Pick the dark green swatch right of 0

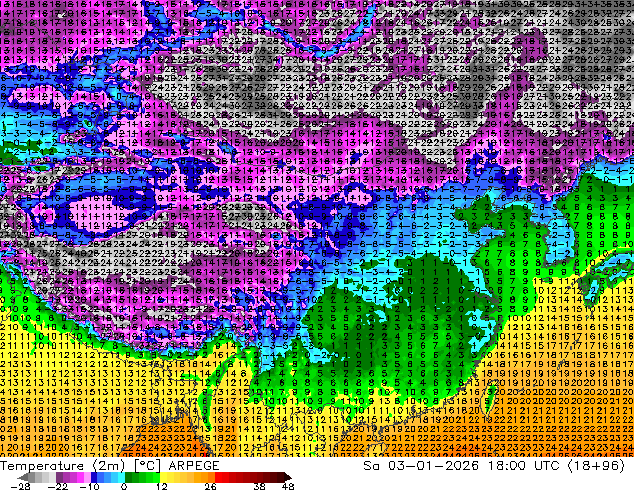[129, 477]
